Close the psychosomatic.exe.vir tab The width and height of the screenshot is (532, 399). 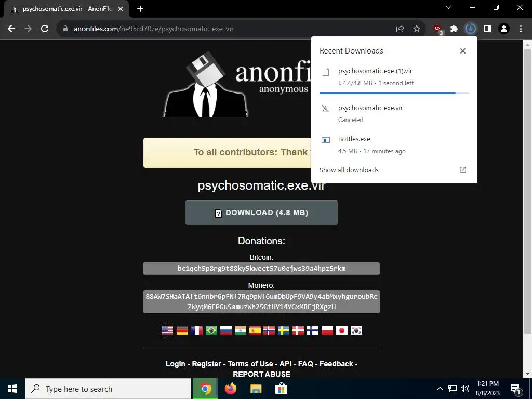[x=121, y=9]
